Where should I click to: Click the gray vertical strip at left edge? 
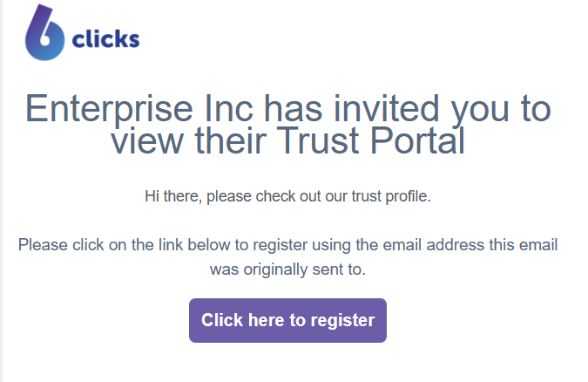click(x=1, y=191)
